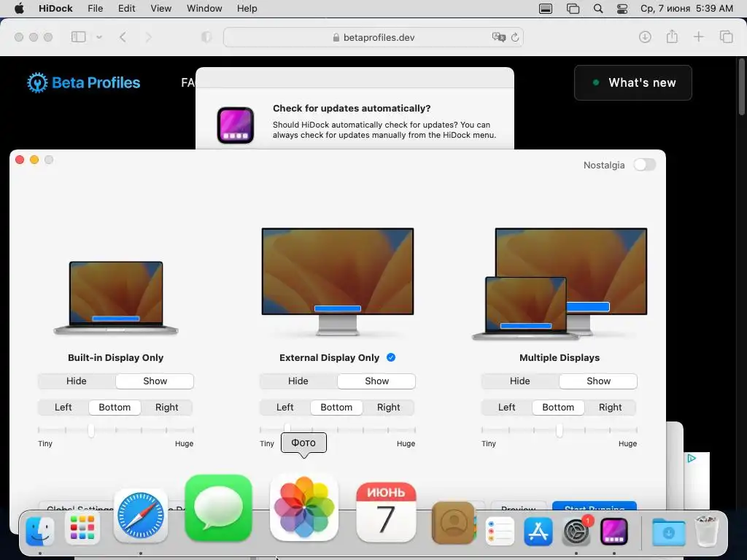This screenshot has height=560, width=747.
Task: Set Multiple Displays dock position to Left
Action: (x=506, y=407)
